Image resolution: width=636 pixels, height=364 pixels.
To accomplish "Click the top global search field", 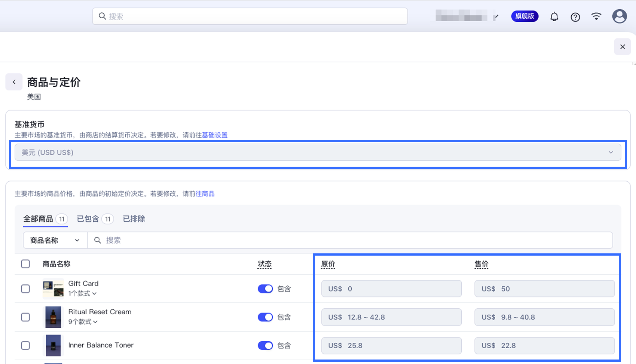I will pos(250,16).
